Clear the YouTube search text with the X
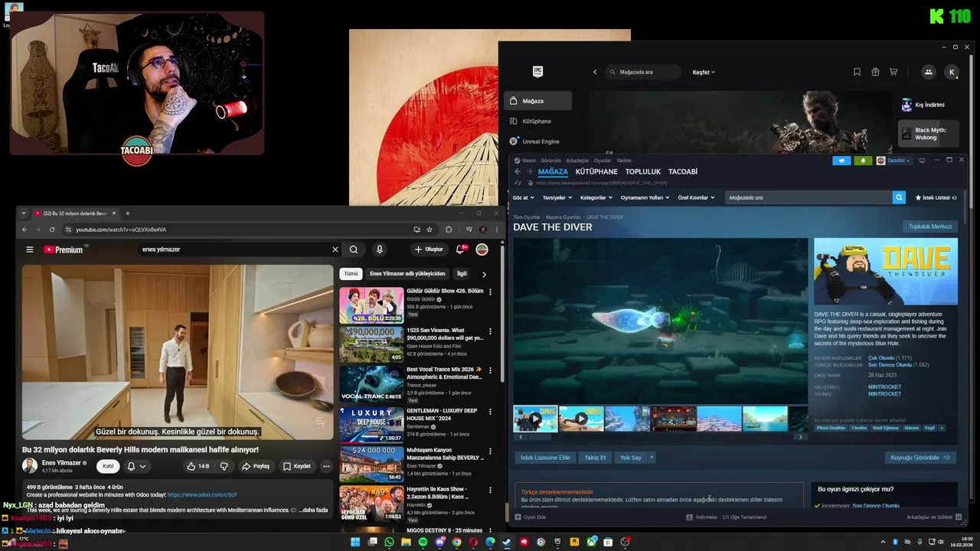 pos(335,249)
